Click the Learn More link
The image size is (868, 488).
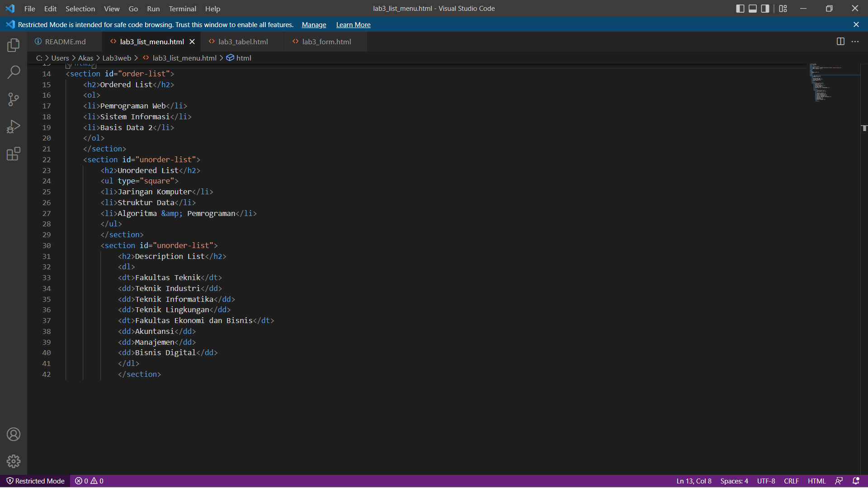353,25
